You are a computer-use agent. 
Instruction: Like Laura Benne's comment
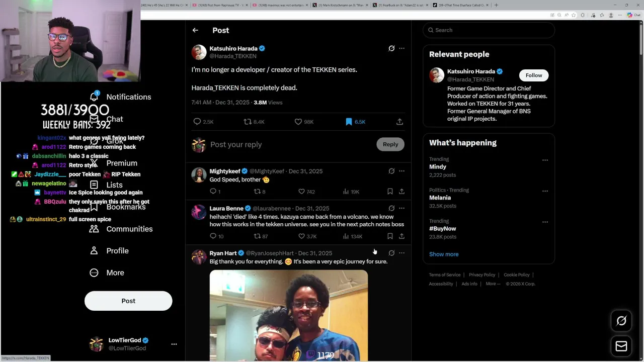(307, 236)
